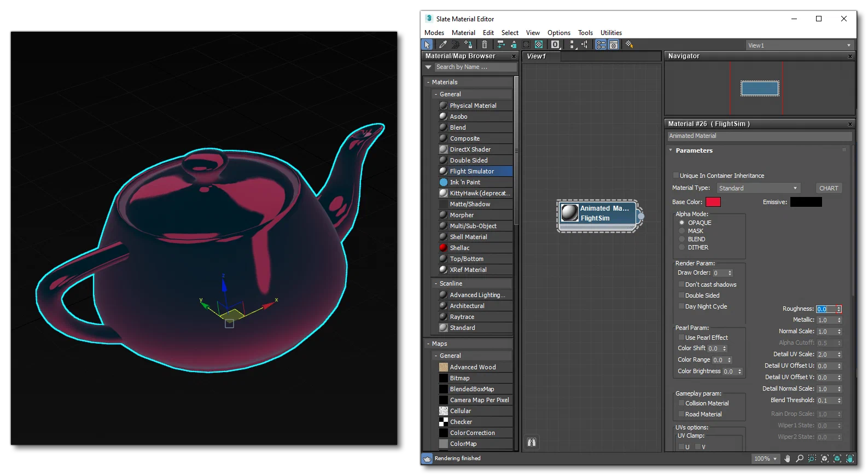
Task: Click status bar render teapot icon
Action: (427, 458)
